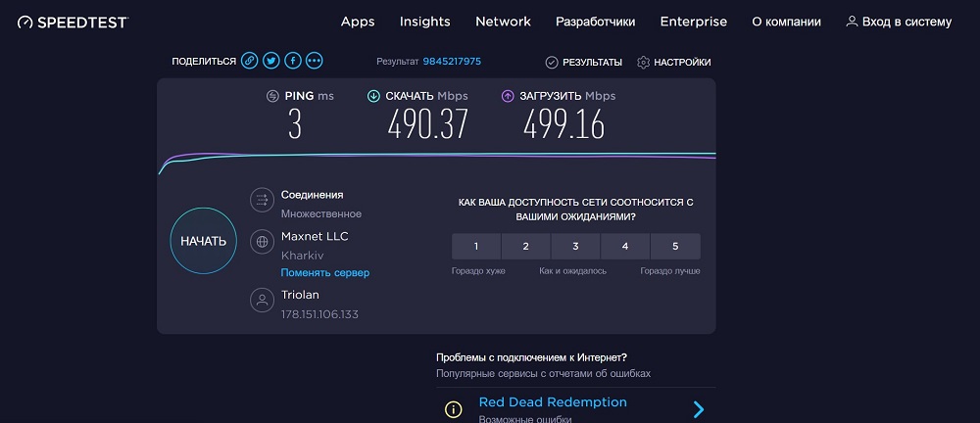Open the Apps menu
The width and height of the screenshot is (980, 423).
pos(358,22)
